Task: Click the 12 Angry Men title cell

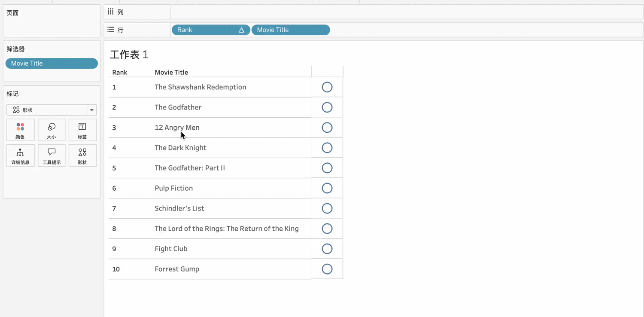Action: tap(177, 128)
